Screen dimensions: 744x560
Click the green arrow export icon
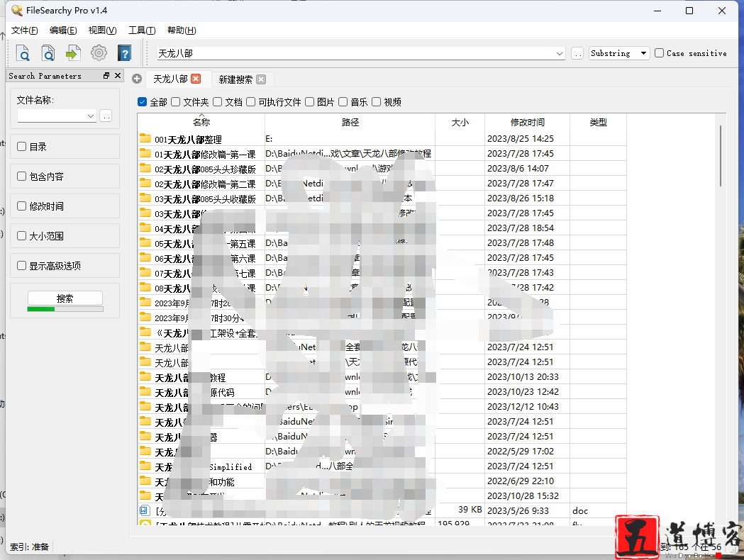pyautogui.click(x=73, y=53)
